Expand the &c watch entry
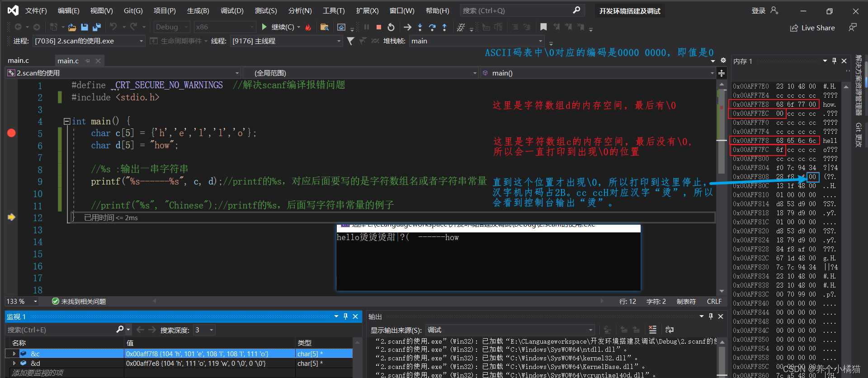This screenshot has width=868, height=378. click(x=14, y=354)
